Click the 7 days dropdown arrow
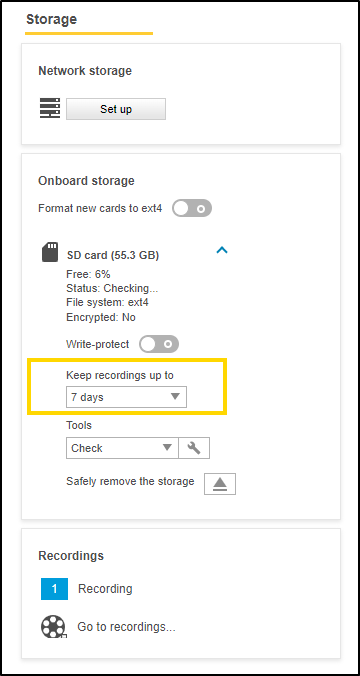 click(175, 397)
